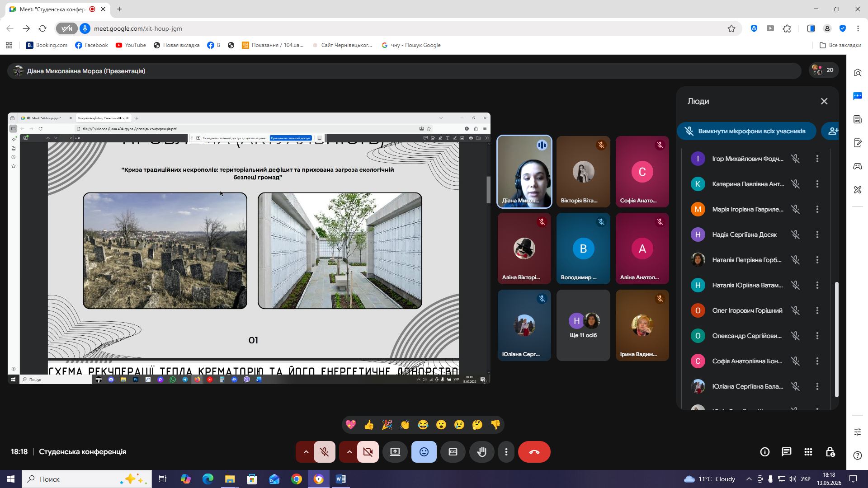Open the host controls lock icon

pyautogui.click(x=830, y=452)
